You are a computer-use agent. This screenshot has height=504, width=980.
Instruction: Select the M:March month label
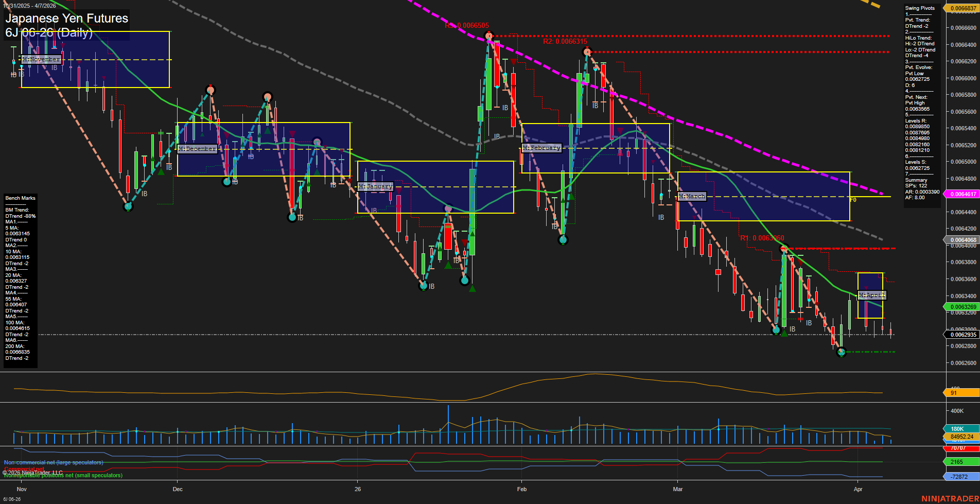point(693,196)
